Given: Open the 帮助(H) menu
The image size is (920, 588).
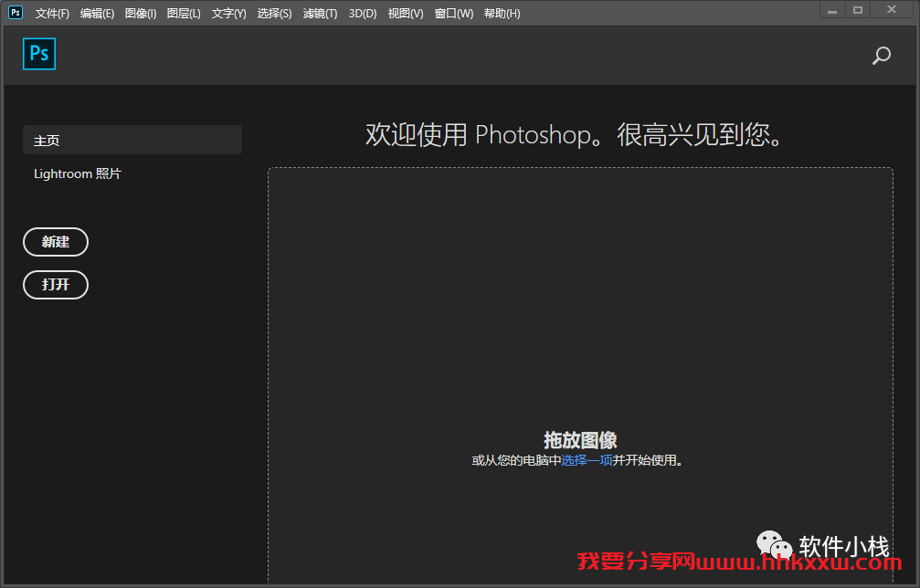Looking at the screenshot, I should click(x=502, y=14).
